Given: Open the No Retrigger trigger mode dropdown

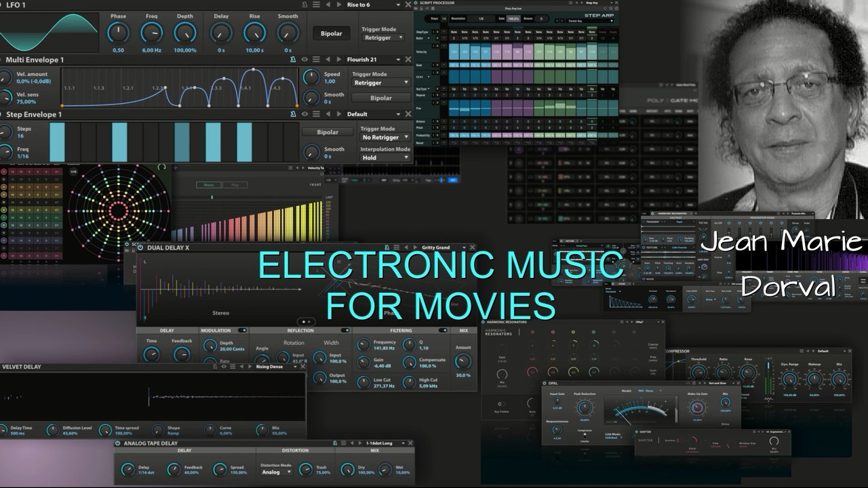Looking at the screenshot, I should coord(385,138).
